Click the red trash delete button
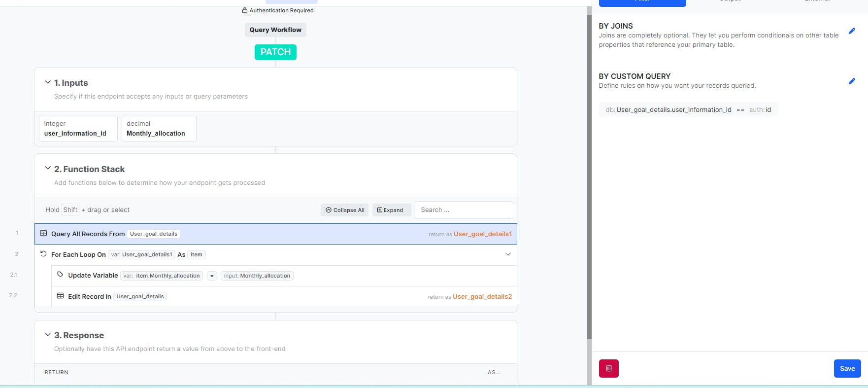The image size is (868, 388). tap(609, 368)
